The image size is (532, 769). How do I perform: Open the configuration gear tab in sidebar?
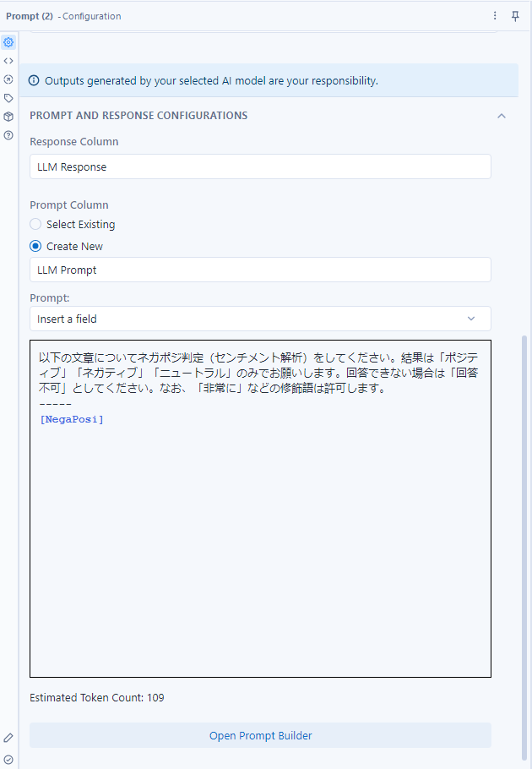click(8, 42)
